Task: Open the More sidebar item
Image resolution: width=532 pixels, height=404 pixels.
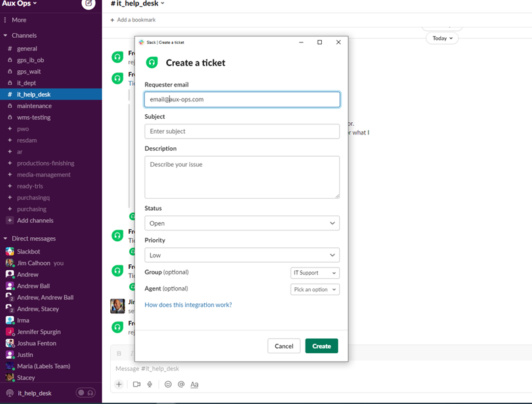Action: pos(19,20)
